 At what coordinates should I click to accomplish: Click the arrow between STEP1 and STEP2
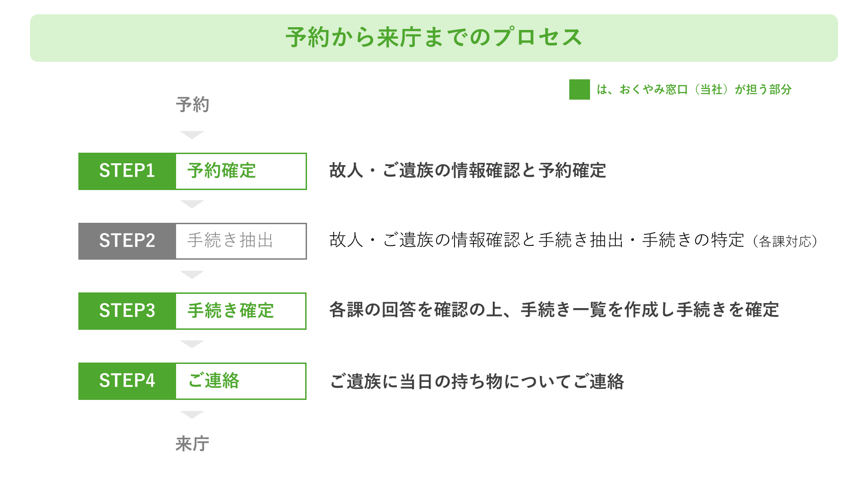point(192,204)
